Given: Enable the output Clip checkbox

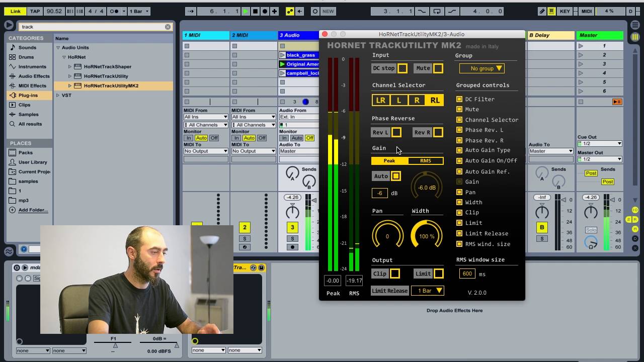Looking at the screenshot, I should (x=395, y=274).
